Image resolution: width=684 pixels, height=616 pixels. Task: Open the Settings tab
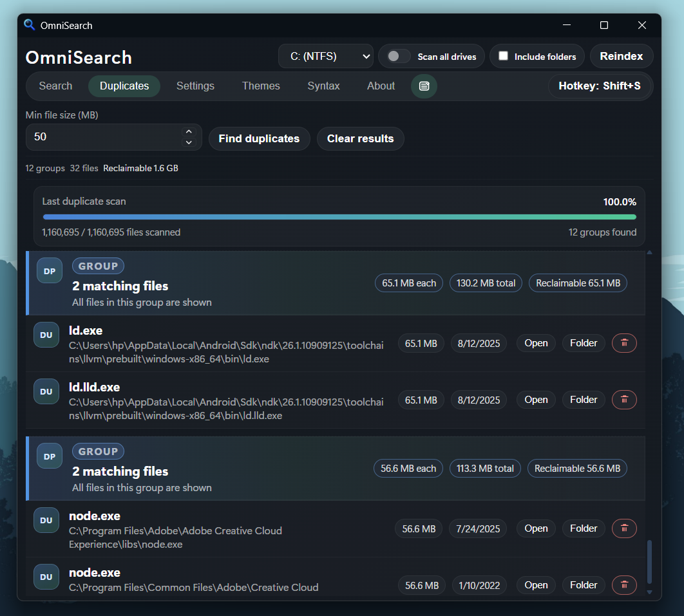click(195, 86)
